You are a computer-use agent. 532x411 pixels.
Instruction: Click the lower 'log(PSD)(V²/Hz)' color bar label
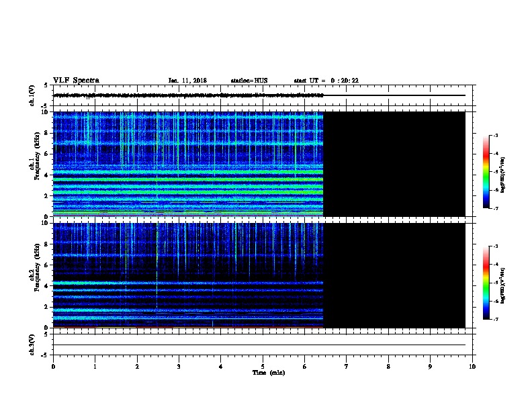502,286
